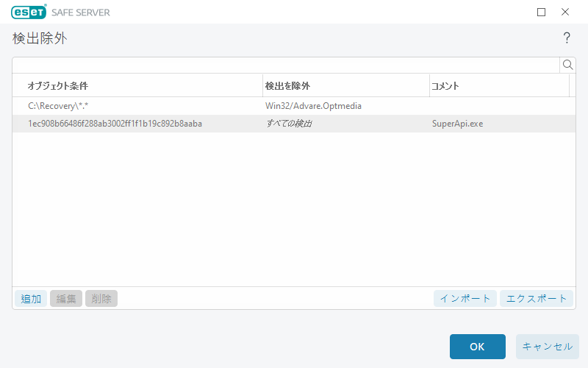Open help with the question mark icon
This screenshot has height=368, width=588.
567,38
